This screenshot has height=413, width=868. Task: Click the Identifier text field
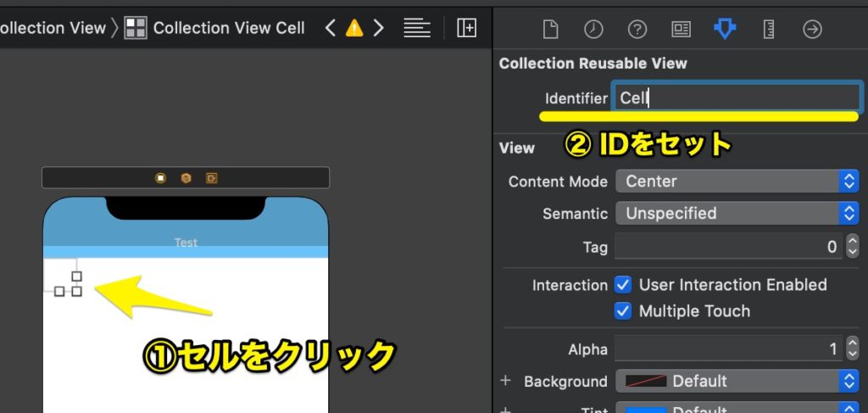(737, 98)
